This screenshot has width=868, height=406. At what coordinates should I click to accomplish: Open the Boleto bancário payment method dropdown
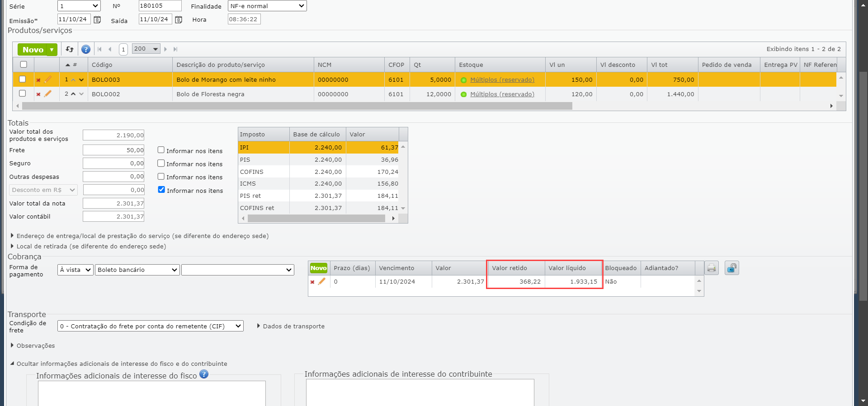pyautogui.click(x=137, y=270)
